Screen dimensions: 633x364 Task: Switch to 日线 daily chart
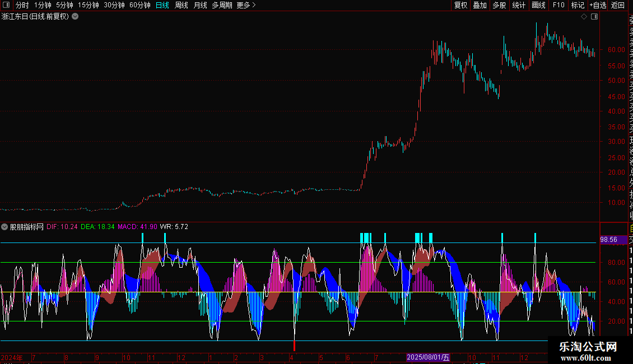point(162,5)
